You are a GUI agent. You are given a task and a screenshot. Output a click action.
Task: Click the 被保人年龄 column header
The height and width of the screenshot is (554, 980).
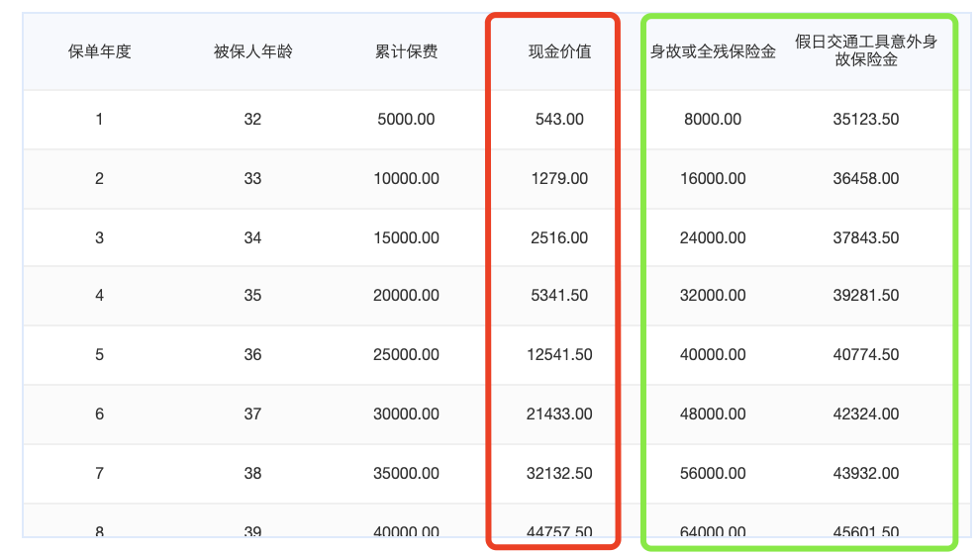[252, 51]
